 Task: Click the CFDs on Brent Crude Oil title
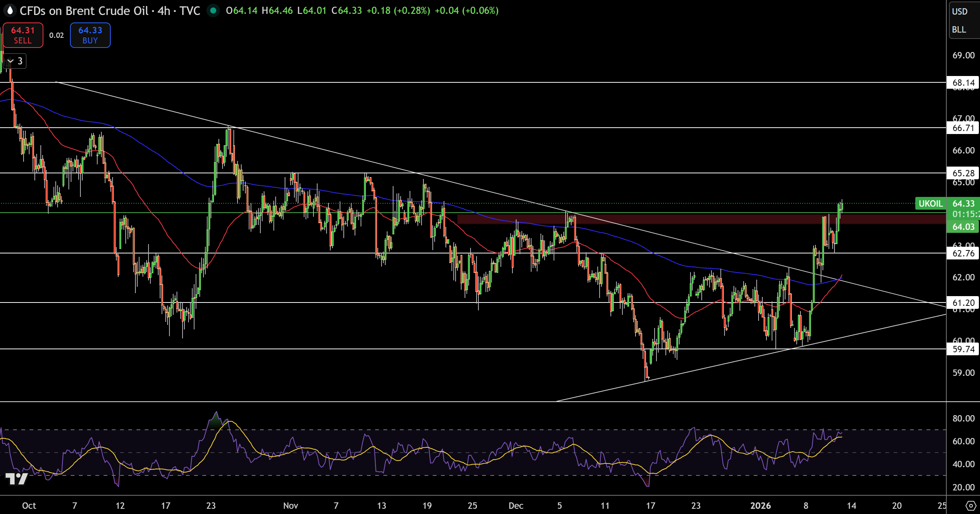(x=84, y=10)
